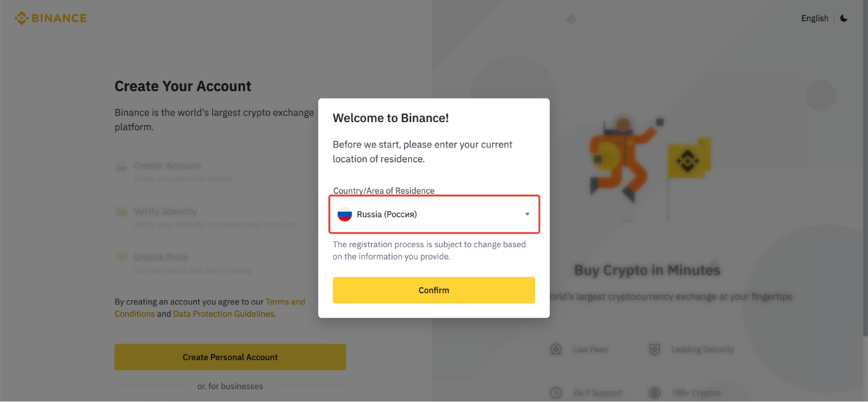Screen dimensions: 868x402
Task: Toggle dark mode moon icon
Action: click(844, 18)
